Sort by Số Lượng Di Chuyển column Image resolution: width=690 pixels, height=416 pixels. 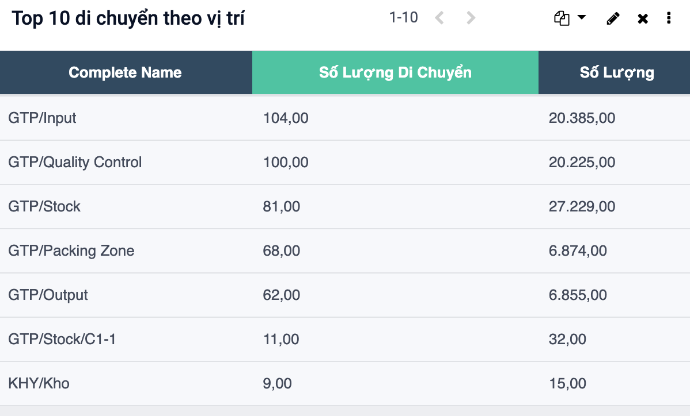point(395,73)
